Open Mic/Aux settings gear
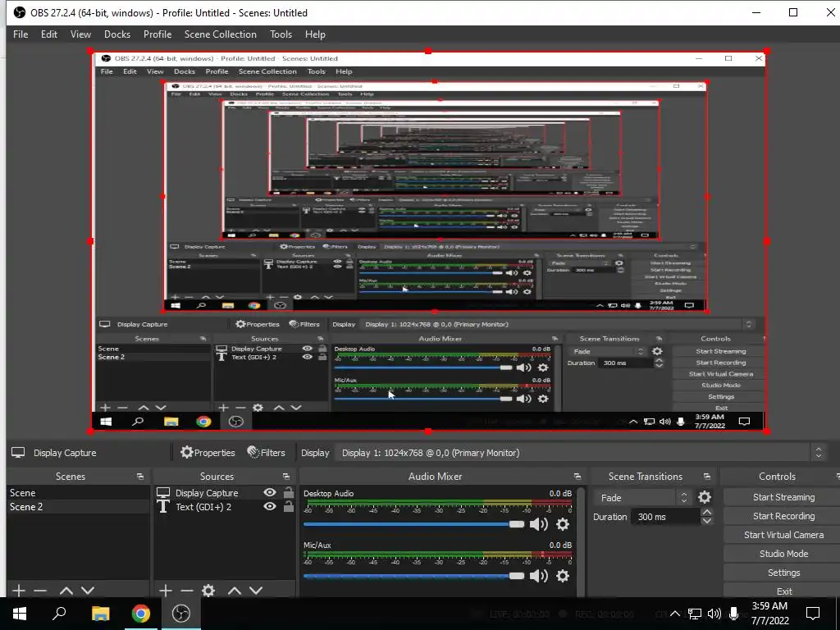Image resolution: width=840 pixels, height=630 pixels. [x=563, y=576]
